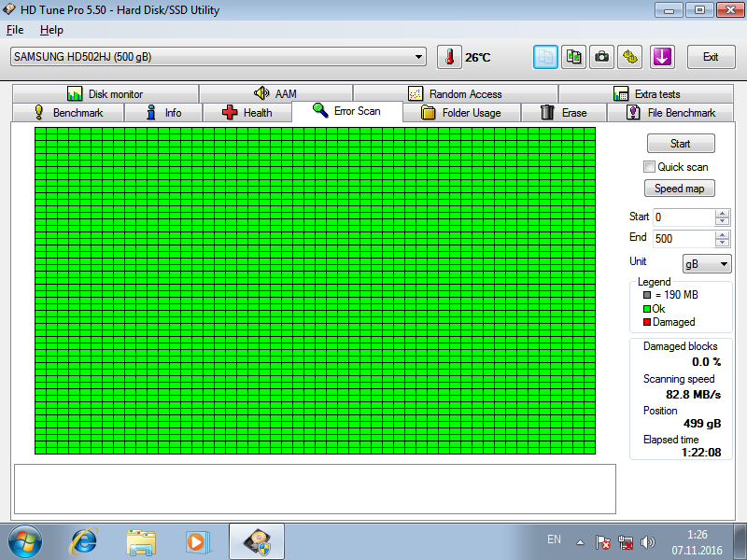
Task: Click the taskbar clock and date
Action: coord(697,542)
